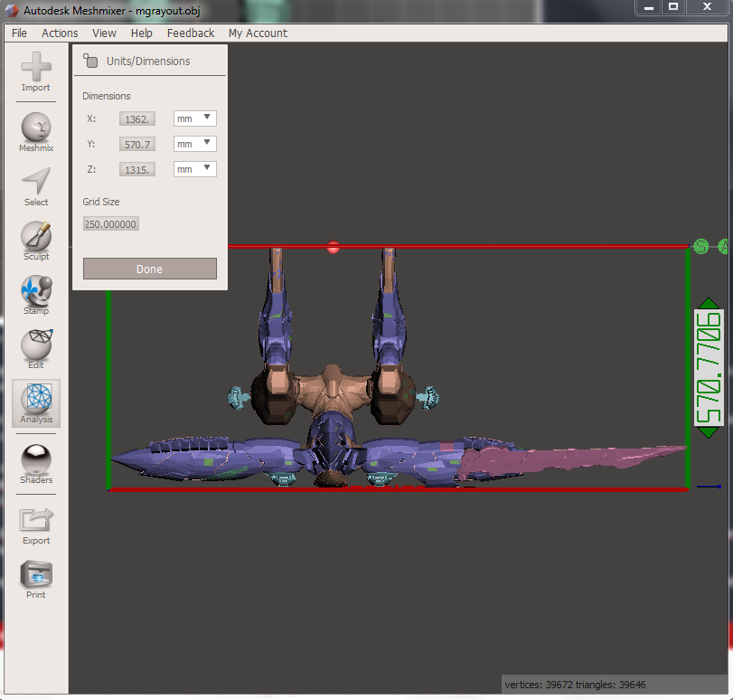Click the Analysis tool icon
This screenshot has height=700, width=733.
[36, 399]
